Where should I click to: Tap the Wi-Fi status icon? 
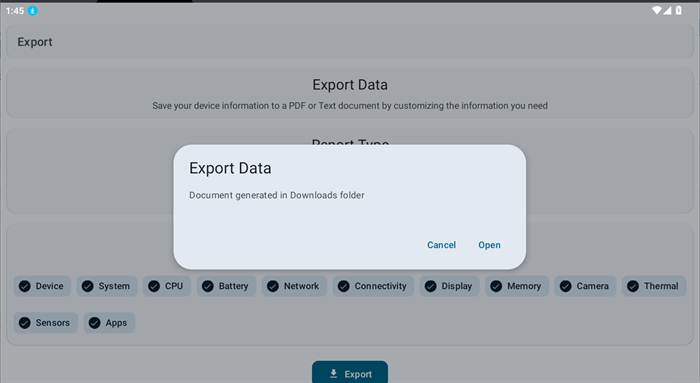pos(656,10)
